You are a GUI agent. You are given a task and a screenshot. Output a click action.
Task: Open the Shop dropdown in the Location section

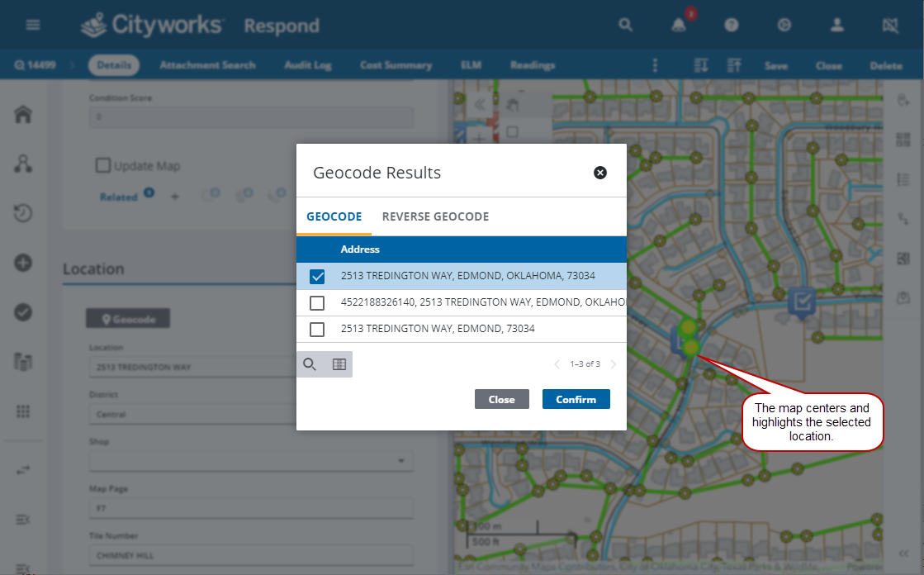pyautogui.click(x=402, y=461)
